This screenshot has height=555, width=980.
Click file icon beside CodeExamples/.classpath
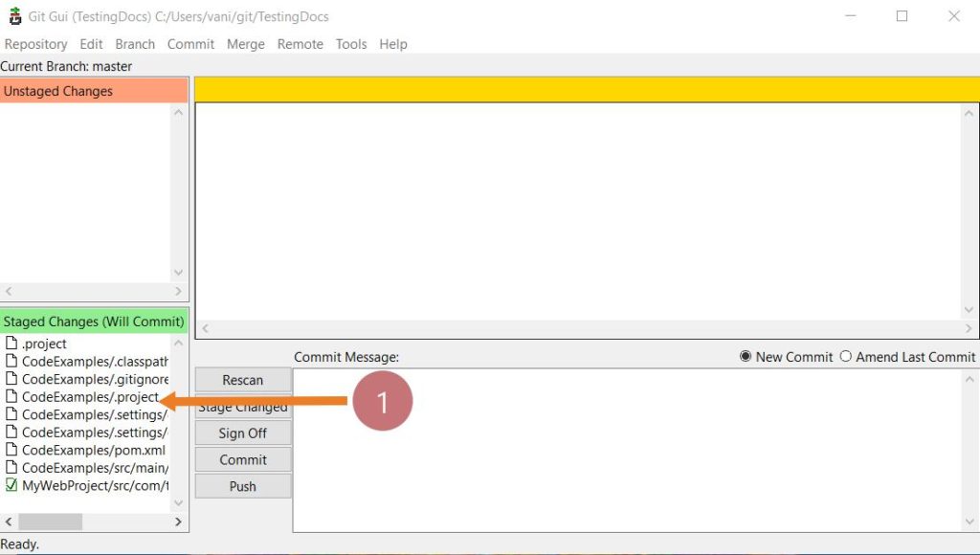pyautogui.click(x=11, y=362)
